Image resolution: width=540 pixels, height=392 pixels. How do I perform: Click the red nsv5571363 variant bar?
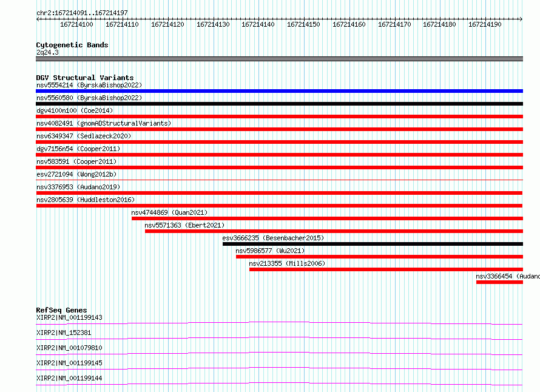click(334, 231)
